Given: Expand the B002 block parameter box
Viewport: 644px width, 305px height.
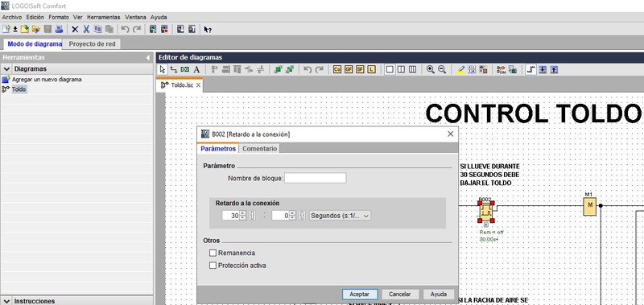Looking at the screenshot, I should coord(486,225).
